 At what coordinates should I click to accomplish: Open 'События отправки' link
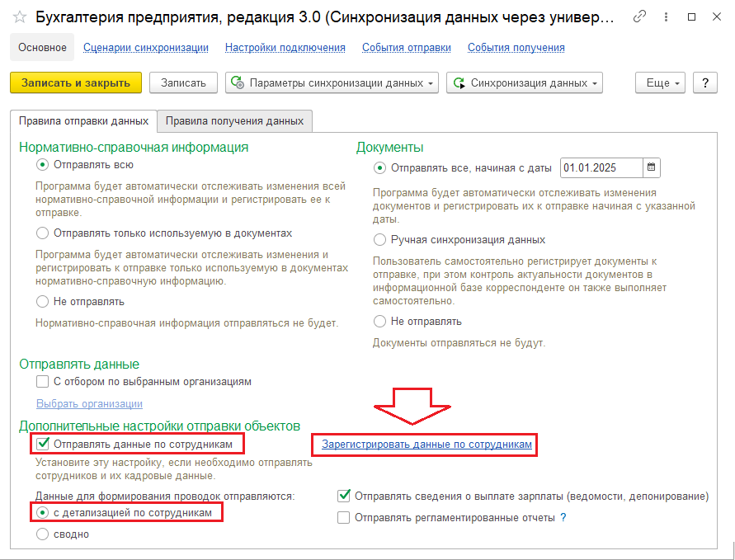point(407,48)
